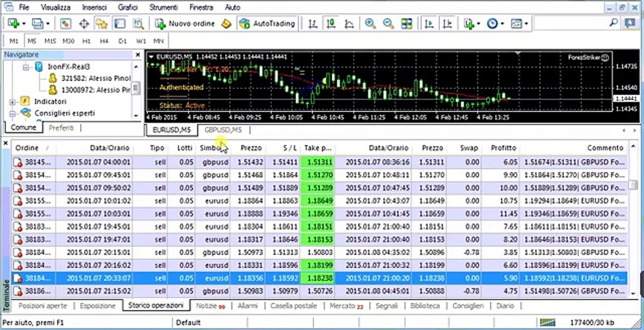Zoom out of the chart
The image size is (644, 330).
click(388, 23)
